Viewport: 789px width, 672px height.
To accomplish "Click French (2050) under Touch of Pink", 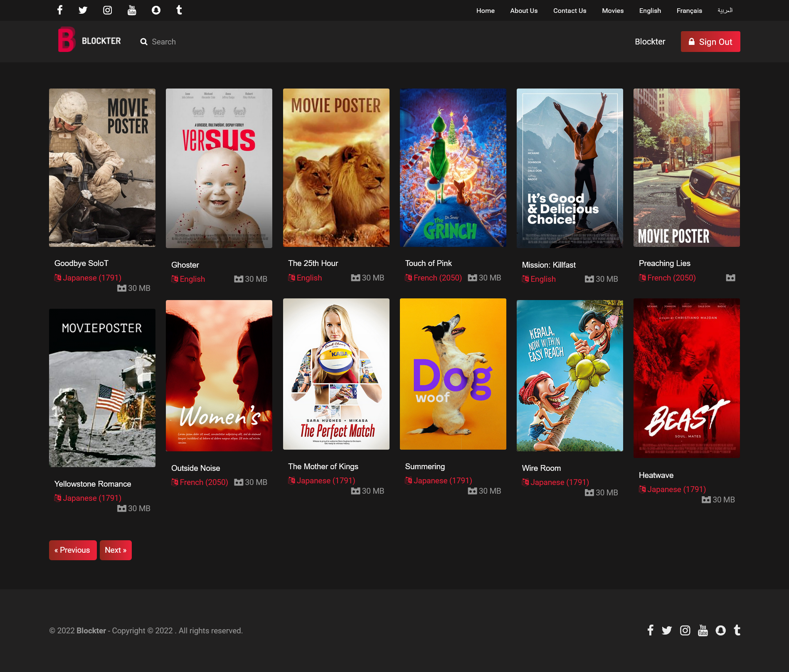I will pos(438,278).
